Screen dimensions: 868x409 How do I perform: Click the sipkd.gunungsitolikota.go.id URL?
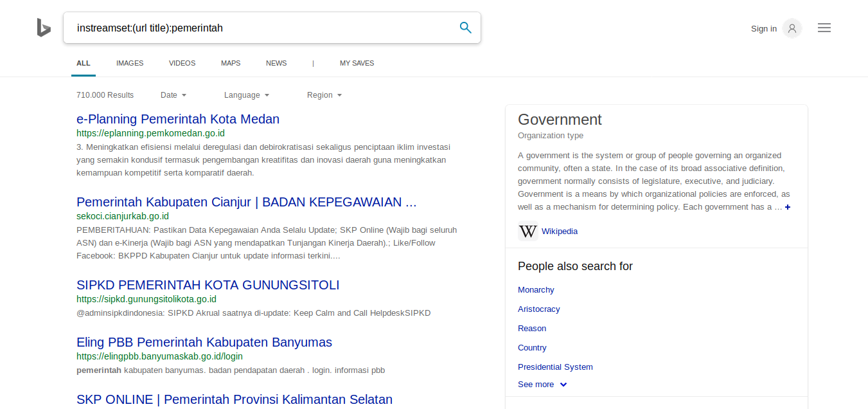[146, 300]
